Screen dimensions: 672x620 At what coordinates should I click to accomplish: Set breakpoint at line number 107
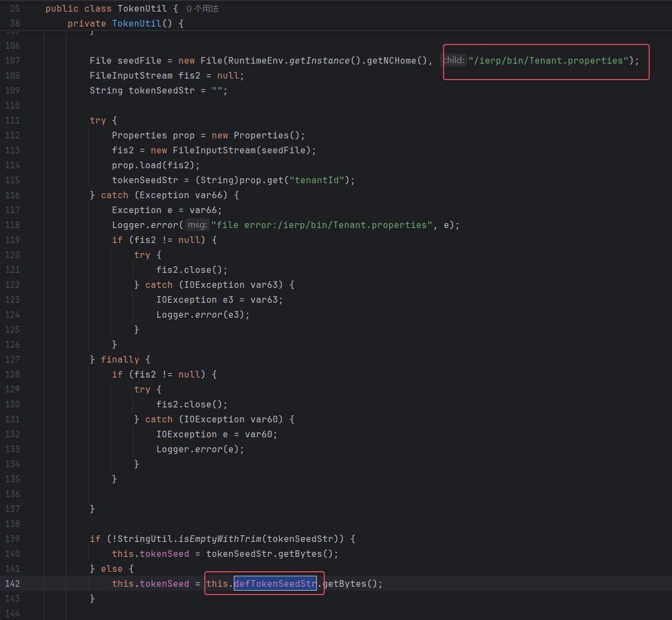pos(12,60)
